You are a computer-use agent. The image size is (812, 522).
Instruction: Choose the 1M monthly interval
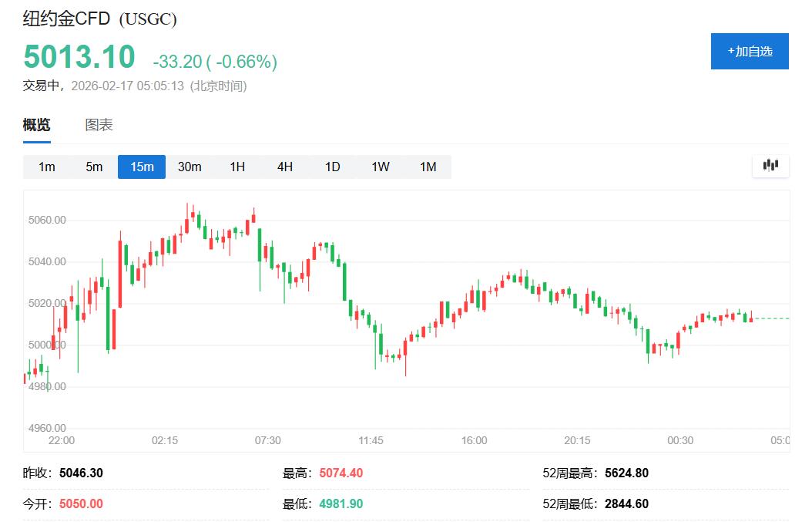[x=428, y=167]
